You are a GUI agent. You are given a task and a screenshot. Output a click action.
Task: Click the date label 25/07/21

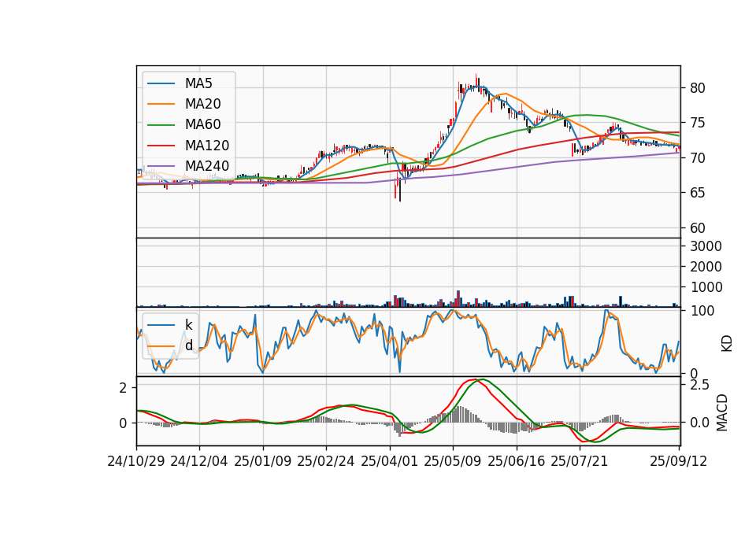[580, 461]
